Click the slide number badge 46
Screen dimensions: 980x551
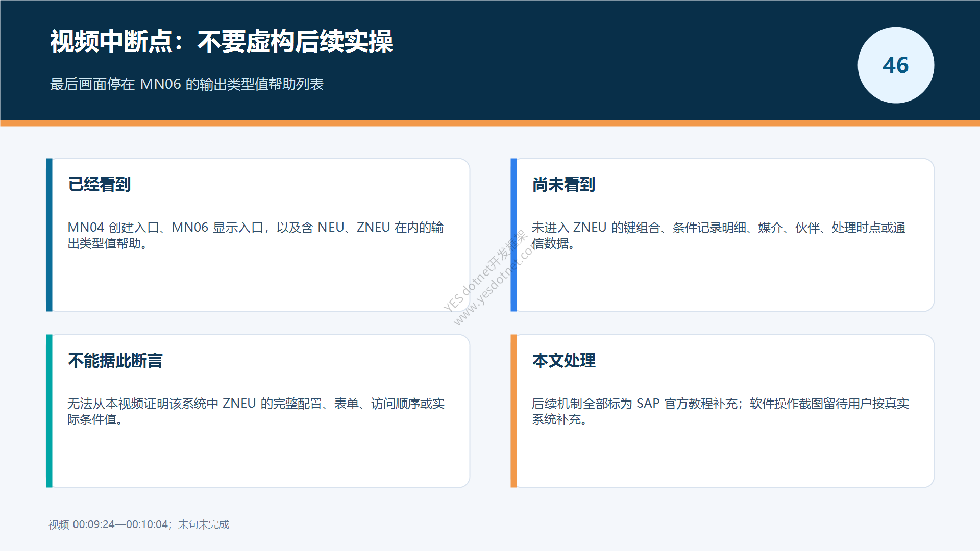coord(896,65)
